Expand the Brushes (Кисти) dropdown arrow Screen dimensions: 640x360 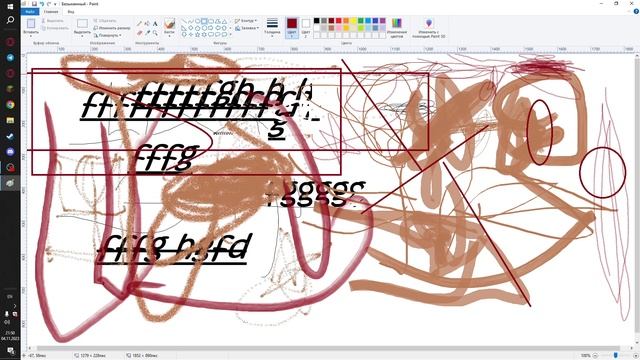(169, 36)
